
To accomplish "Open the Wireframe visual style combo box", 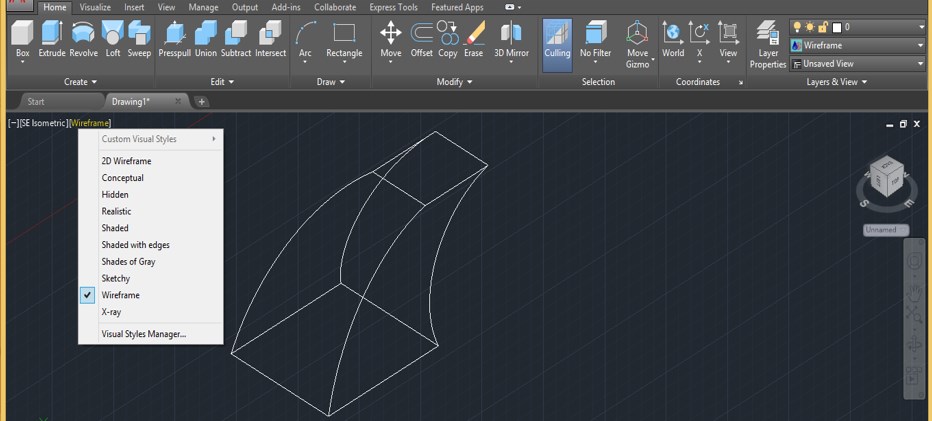I will click(x=857, y=45).
